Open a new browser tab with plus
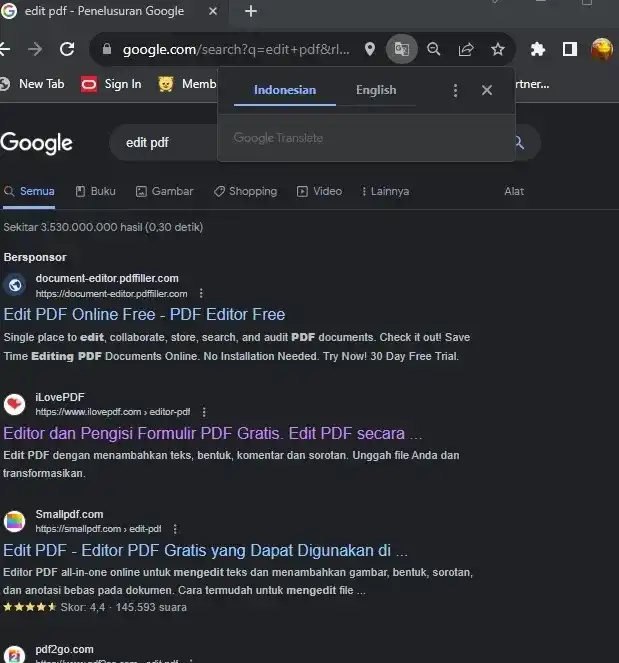Screen dimensions: 619x663 (250, 12)
